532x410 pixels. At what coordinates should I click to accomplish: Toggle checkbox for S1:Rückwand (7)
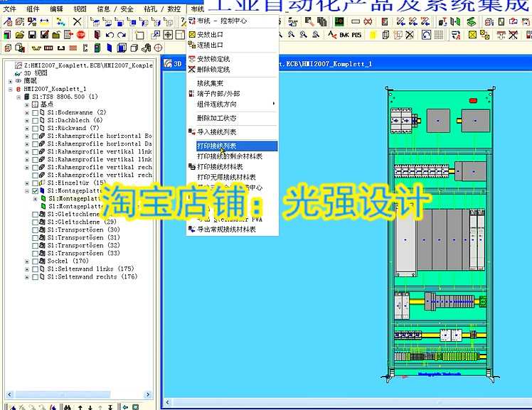(x=36, y=128)
